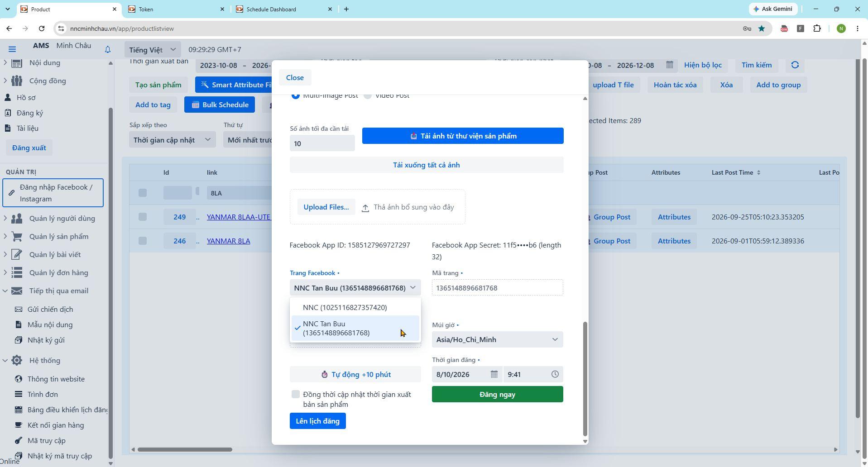Close the dialog with Close button
This screenshot has height=467, width=868.
click(x=295, y=77)
